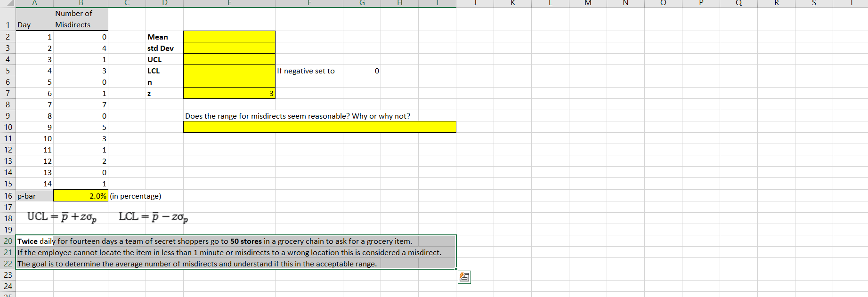Select the yellow Mean value cell

click(229, 37)
